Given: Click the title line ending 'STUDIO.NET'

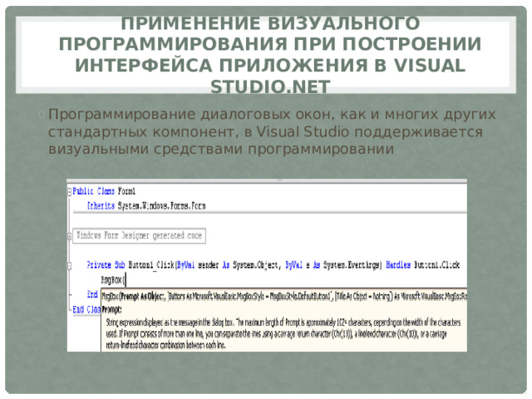Looking at the screenshot, I should pos(270,86).
